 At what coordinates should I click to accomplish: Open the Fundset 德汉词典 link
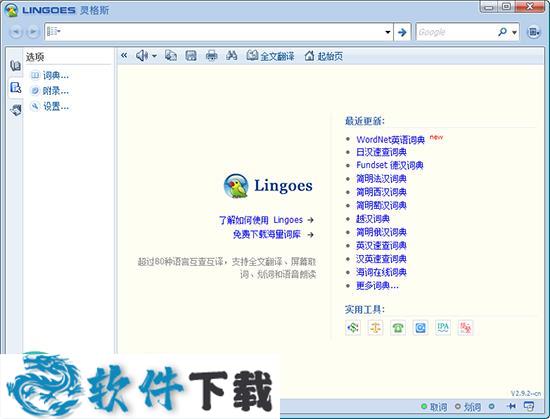(x=390, y=165)
